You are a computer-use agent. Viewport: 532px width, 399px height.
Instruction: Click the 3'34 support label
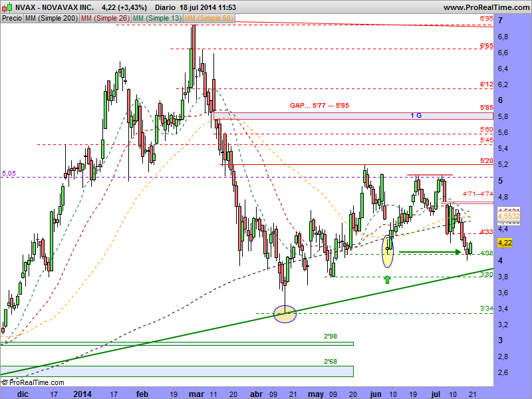487,309
